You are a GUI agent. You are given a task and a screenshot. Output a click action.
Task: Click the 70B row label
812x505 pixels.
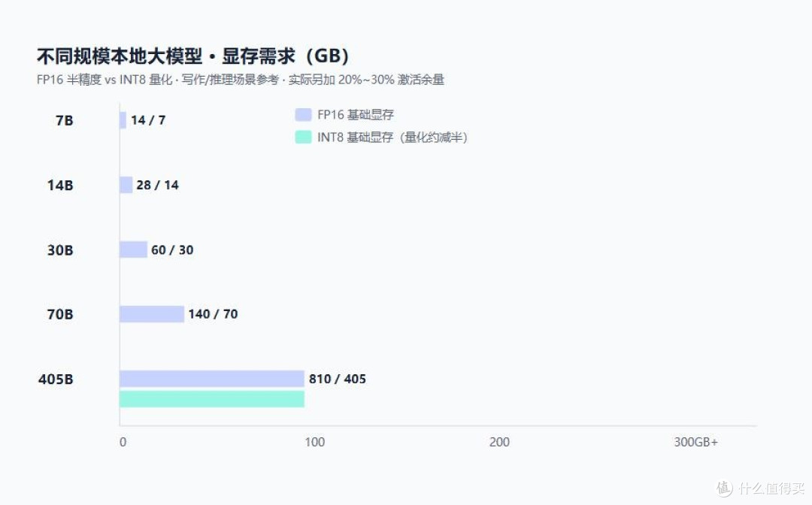tap(60, 314)
